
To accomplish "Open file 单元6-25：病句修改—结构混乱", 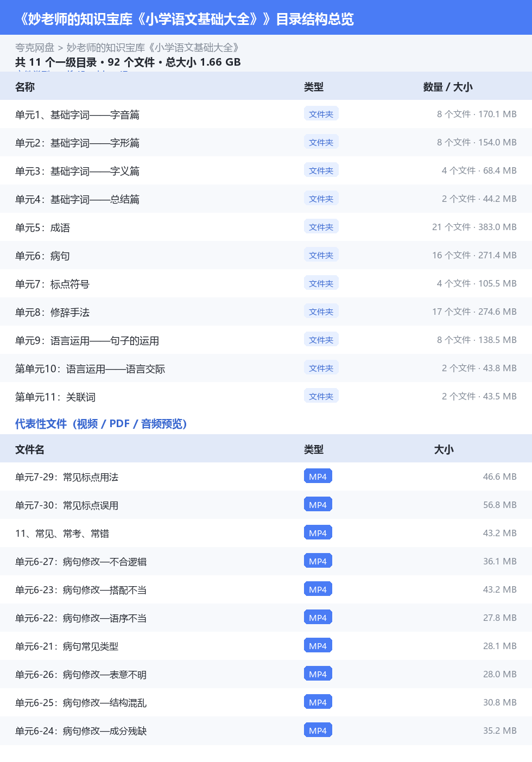I will tap(81, 703).
